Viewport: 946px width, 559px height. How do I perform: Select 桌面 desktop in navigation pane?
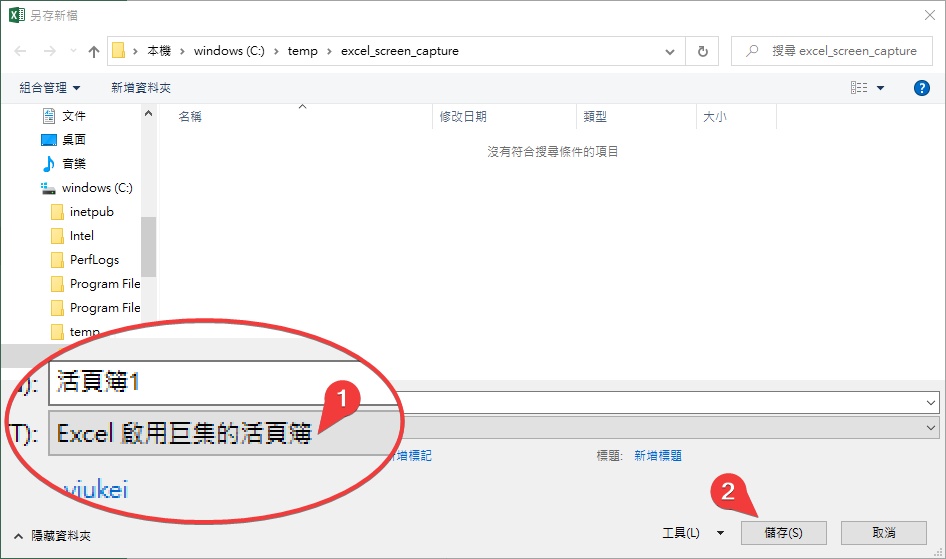pyautogui.click(x=73, y=139)
